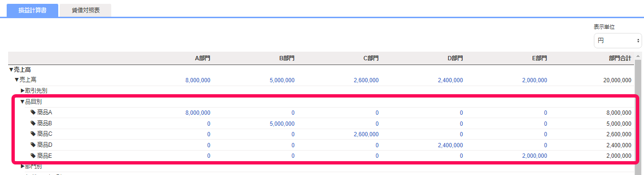Click 商品E's 部門合計 value 2,000,000
The image size is (644, 175).
pyautogui.click(x=619, y=156)
